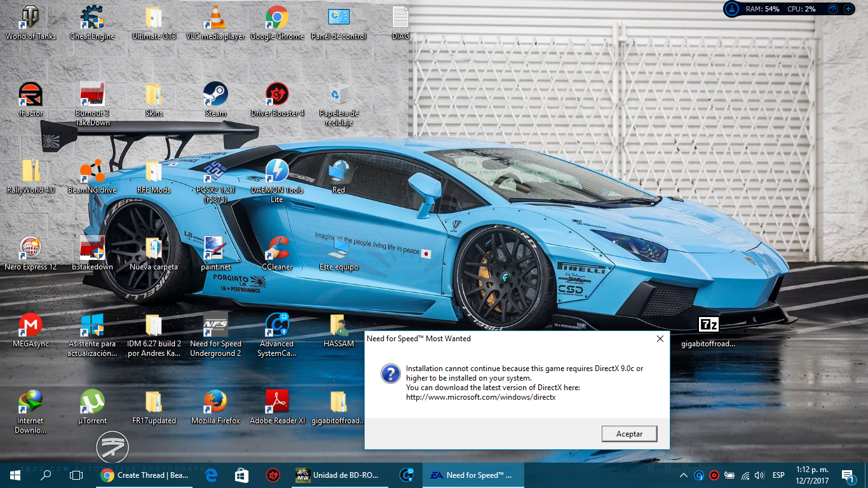Screen dimensions: 868x488
Task: Open CCleaner desktop shortcut
Action: (277, 254)
